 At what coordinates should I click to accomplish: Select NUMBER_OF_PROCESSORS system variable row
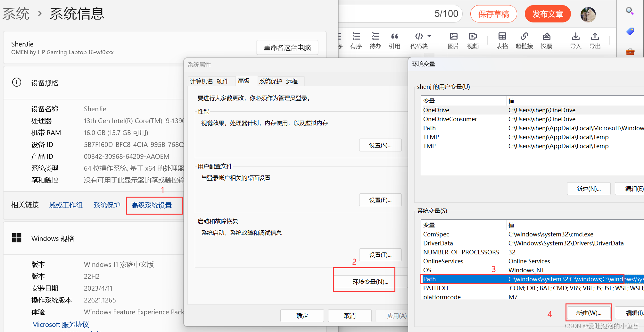(x=533, y=252)
